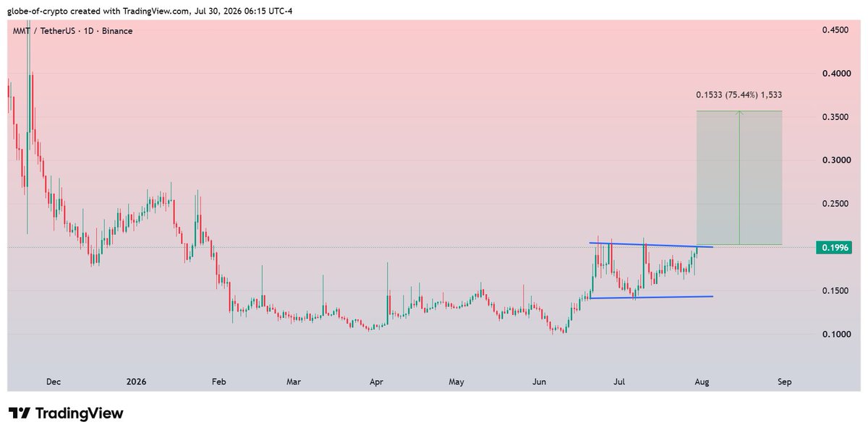Select the 0.2500 price axis label
The width and height of the screenshot is (868, 435).
(x=835, y=204)
